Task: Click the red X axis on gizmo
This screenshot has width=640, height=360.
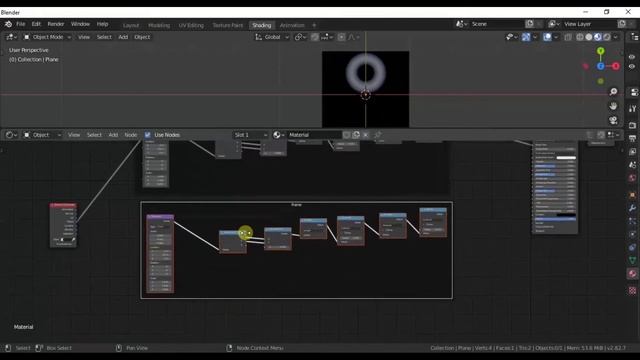Action: pos(616,66)
